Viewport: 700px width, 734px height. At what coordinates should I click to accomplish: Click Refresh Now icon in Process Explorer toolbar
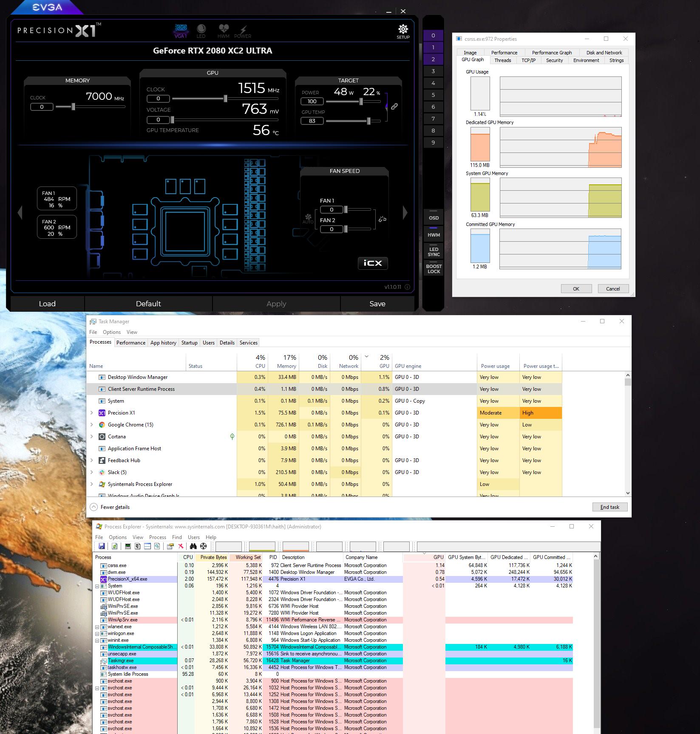pos(115,546)
